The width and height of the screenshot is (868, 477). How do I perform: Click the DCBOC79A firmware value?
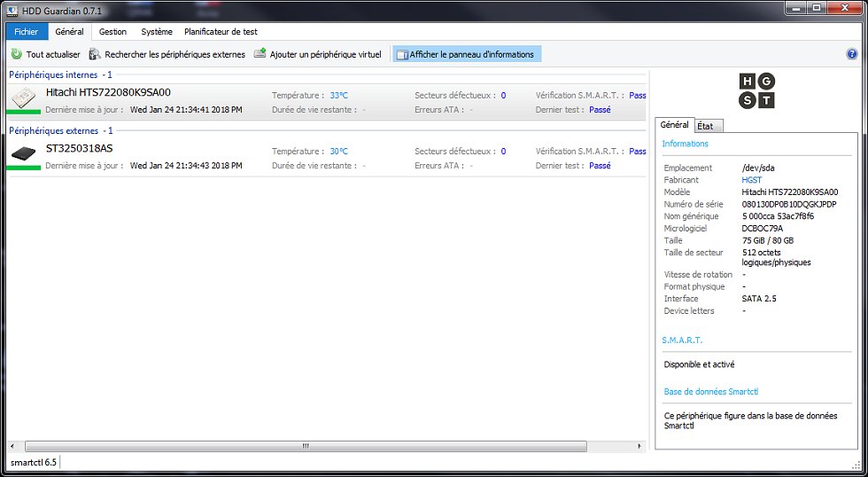763,228
